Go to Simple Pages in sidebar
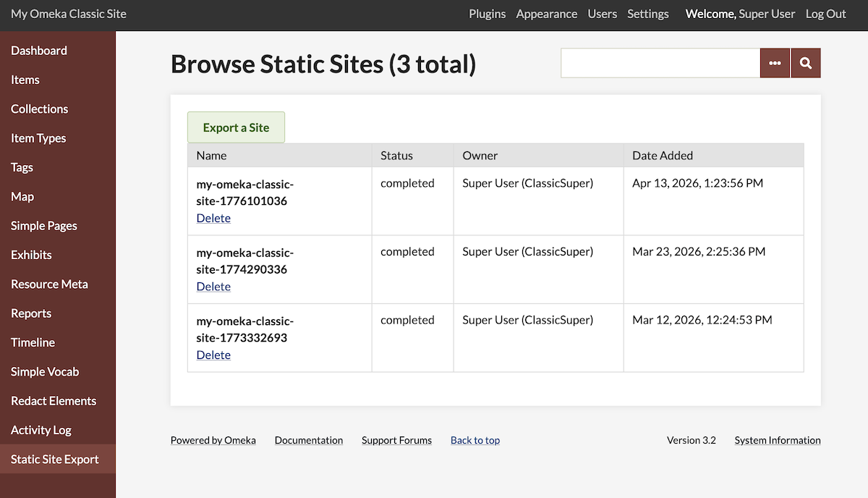Image resolution: width=868 pixels, height=498 pixels. 58,226
